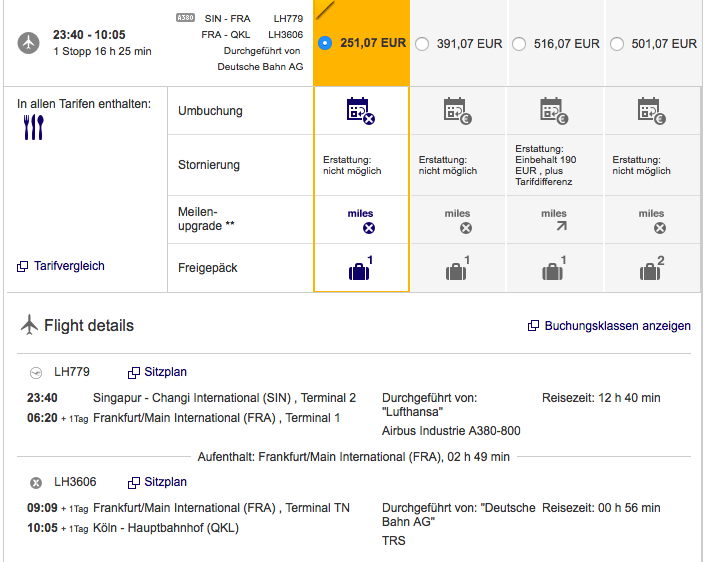Image resolution: width=707 pixels, height=562 pixels.
Task: Click the selected fare's suitcase icon
Action: point(359,270)
